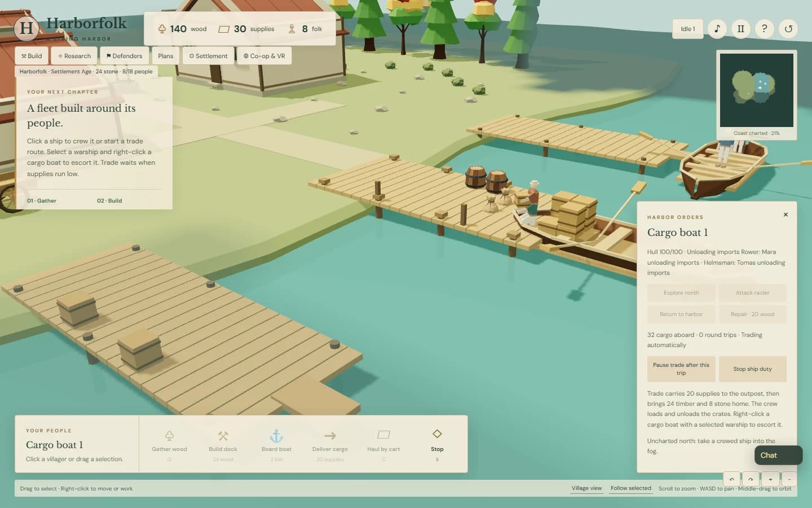Click the Repair · 20 wood button
Image resolution: width=812 pixels, height=508 pixels.
(x=752, y=314)
